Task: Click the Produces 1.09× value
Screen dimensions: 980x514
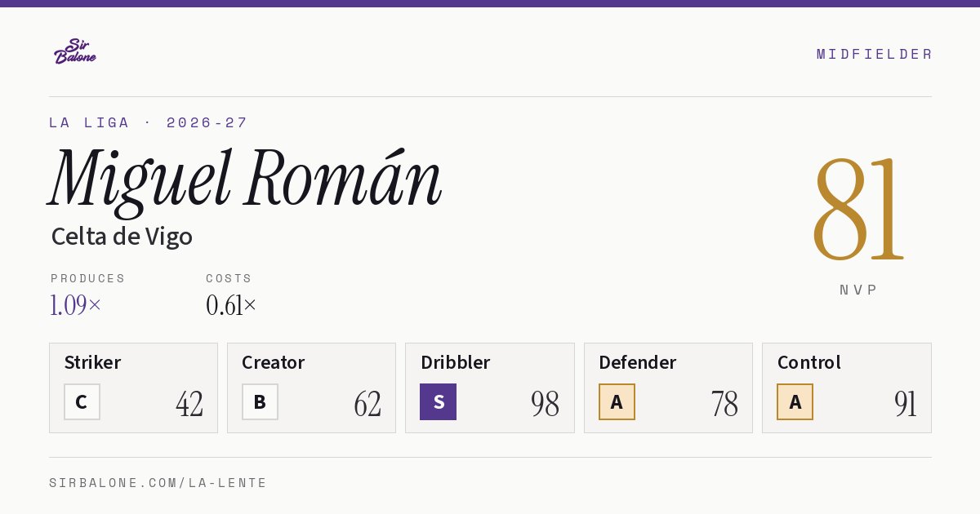Action: tap(76, 305)
